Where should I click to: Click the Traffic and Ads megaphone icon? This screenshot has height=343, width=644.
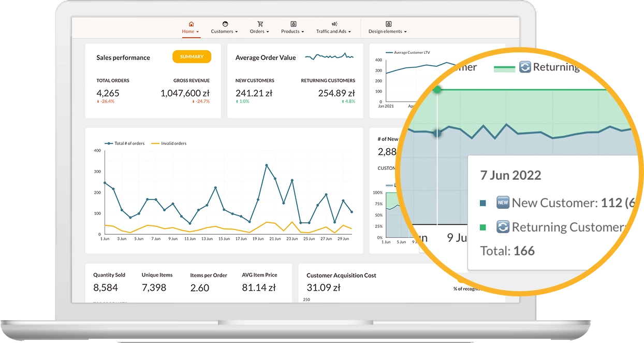(334, 24)
